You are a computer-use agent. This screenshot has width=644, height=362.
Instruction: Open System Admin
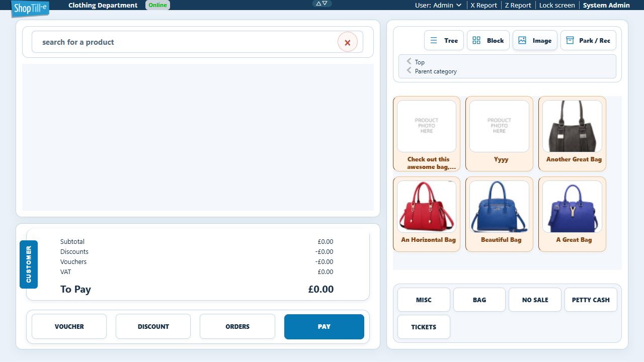point(606,5)
